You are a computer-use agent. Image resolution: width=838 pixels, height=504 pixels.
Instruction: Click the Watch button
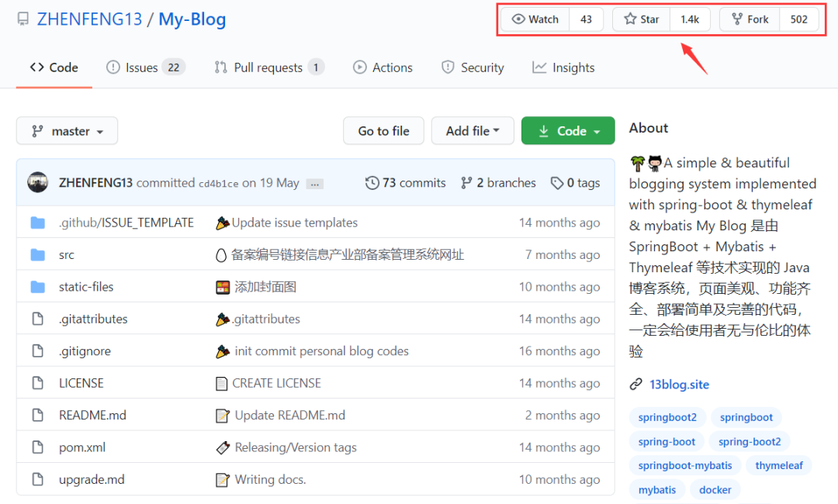535,19
